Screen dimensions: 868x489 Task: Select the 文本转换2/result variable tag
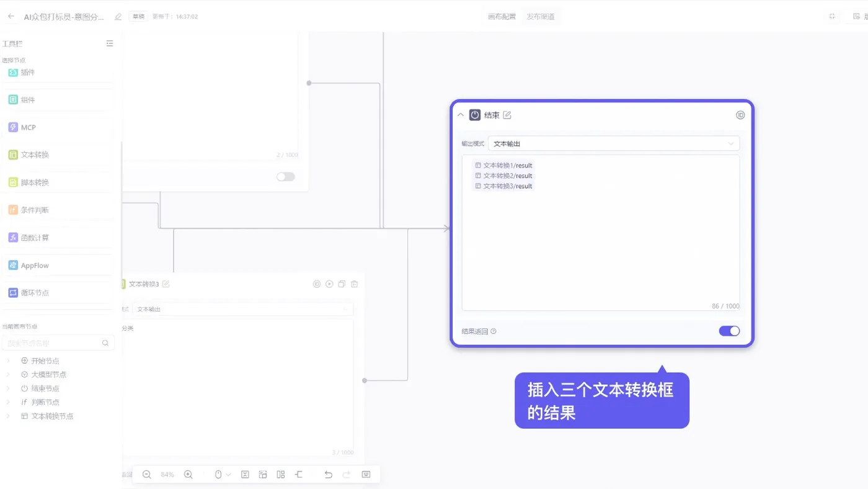point(503,176)
